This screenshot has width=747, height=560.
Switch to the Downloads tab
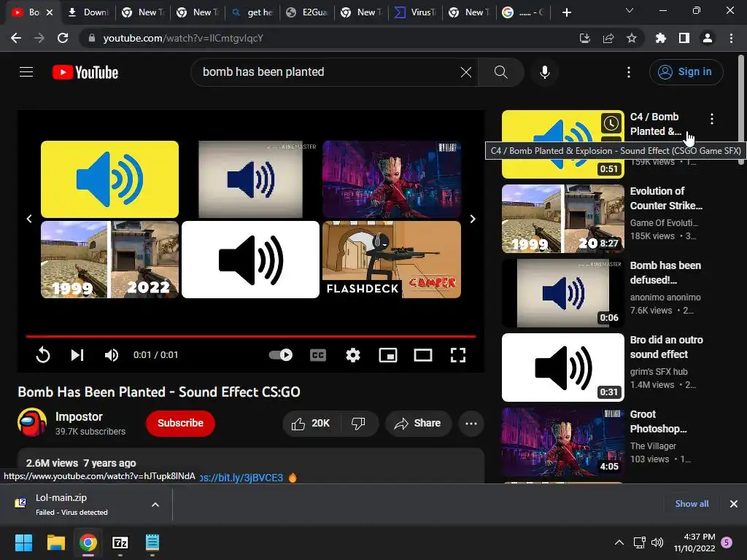88,12
